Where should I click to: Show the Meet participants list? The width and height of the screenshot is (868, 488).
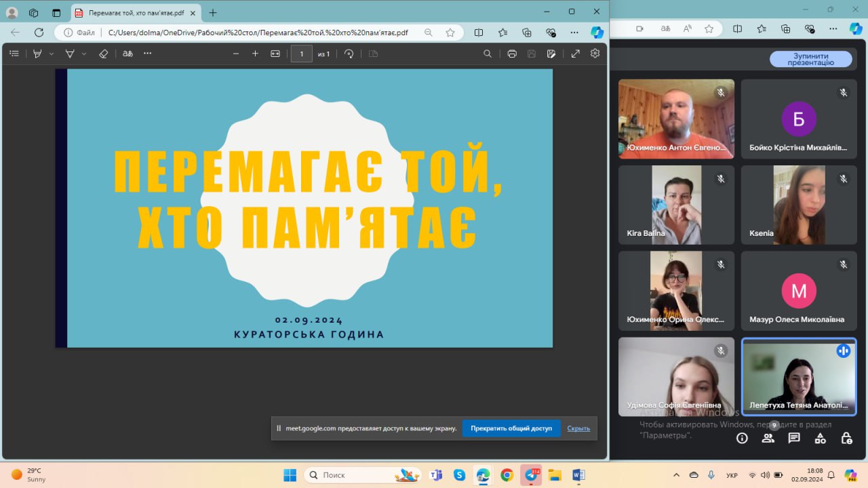[x=768, y=438]
